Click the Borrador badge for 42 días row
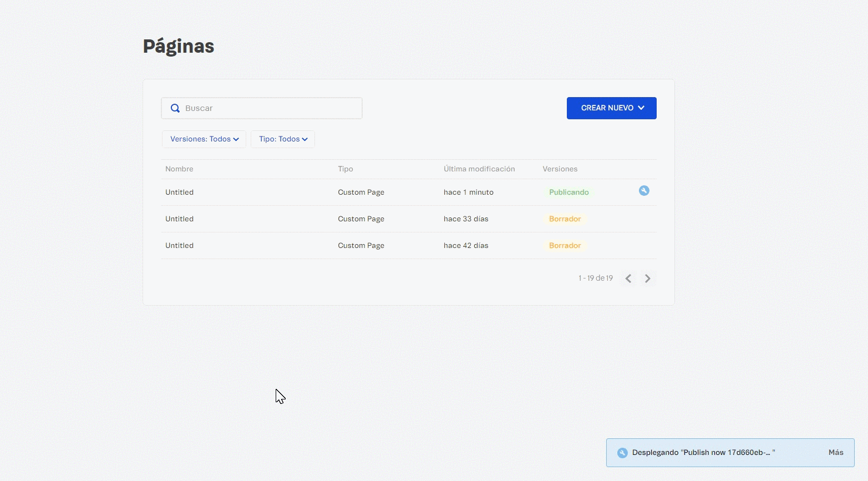Screen dimensions: 868x481 (565, 246)
